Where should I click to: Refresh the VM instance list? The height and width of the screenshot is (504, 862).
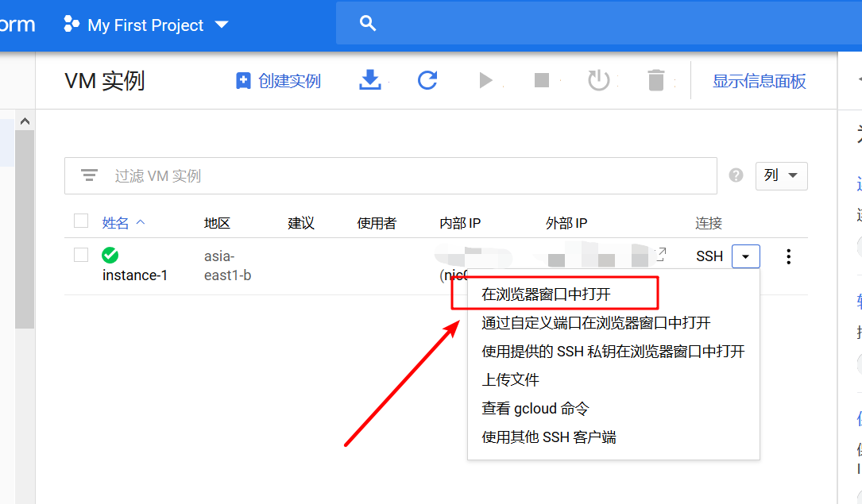(428, 79)
